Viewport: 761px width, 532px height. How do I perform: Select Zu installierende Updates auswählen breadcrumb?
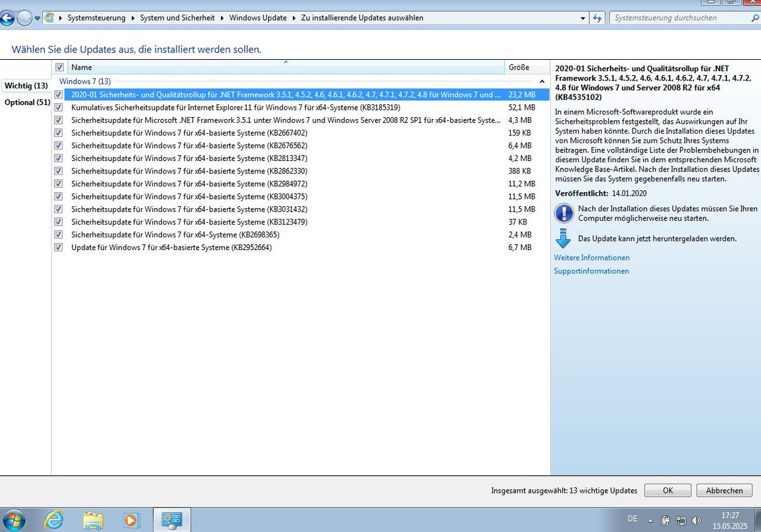point(362,18)
